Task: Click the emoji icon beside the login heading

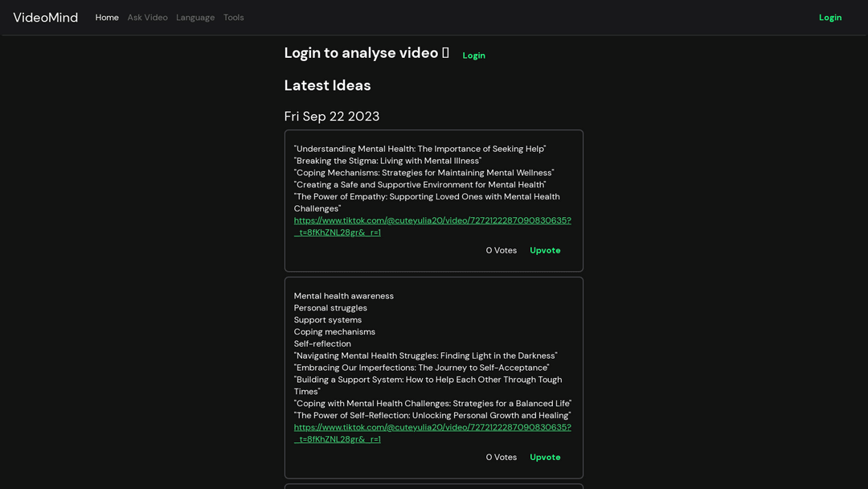Action: click(445, 53)
